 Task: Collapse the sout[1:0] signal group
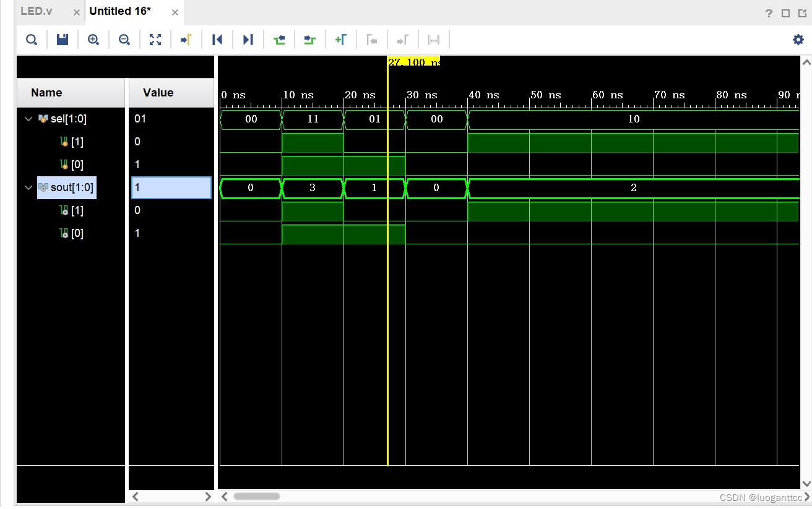[28, 187]
